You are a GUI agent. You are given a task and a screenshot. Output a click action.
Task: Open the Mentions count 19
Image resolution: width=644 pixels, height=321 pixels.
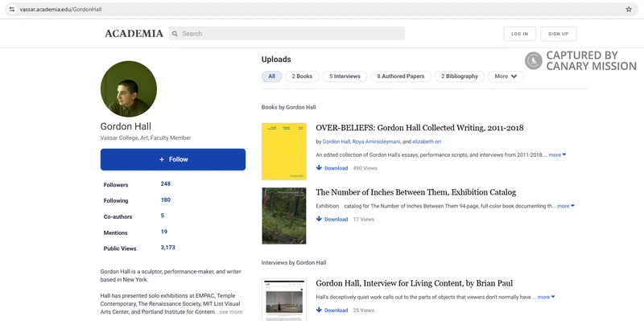tap(164, 232)
